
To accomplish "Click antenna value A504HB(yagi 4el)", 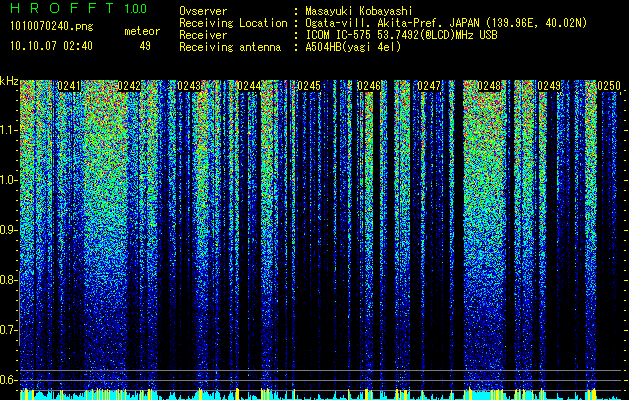I will (353, 47).
